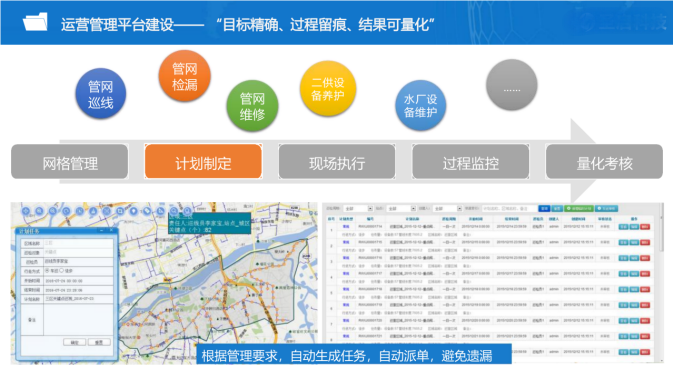
Task: Open the 现场执行 step
Action: (337, 162)
